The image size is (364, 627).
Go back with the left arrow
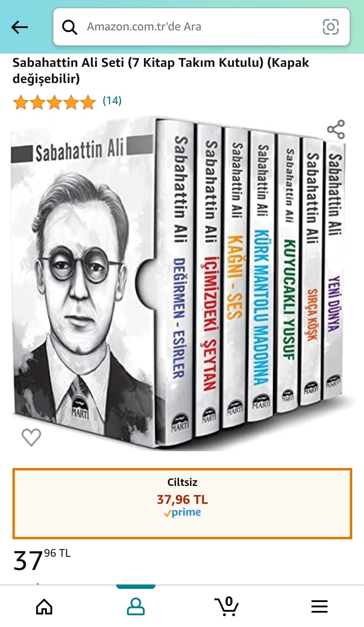[x=20, y=27]
